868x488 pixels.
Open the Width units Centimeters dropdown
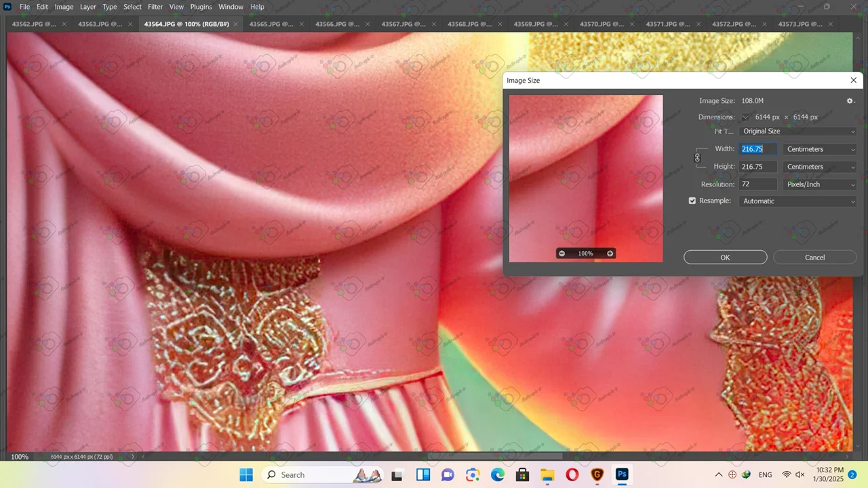(820, 149)
